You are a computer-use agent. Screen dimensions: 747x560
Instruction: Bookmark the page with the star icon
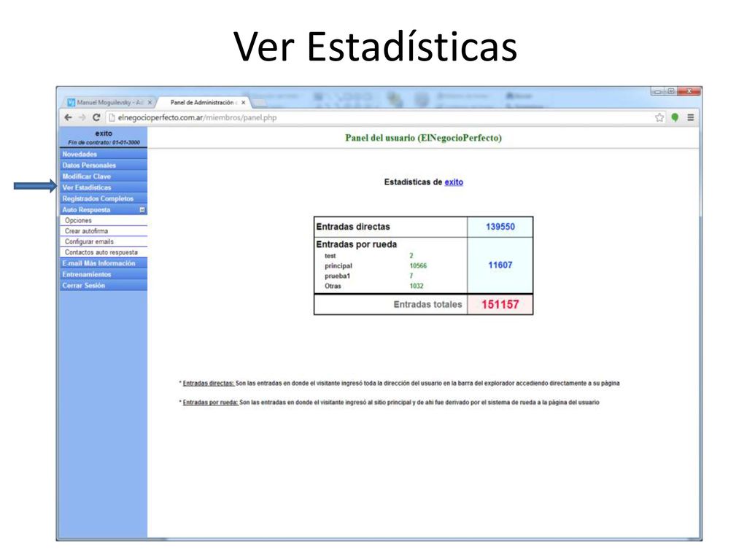coord(659,117)
